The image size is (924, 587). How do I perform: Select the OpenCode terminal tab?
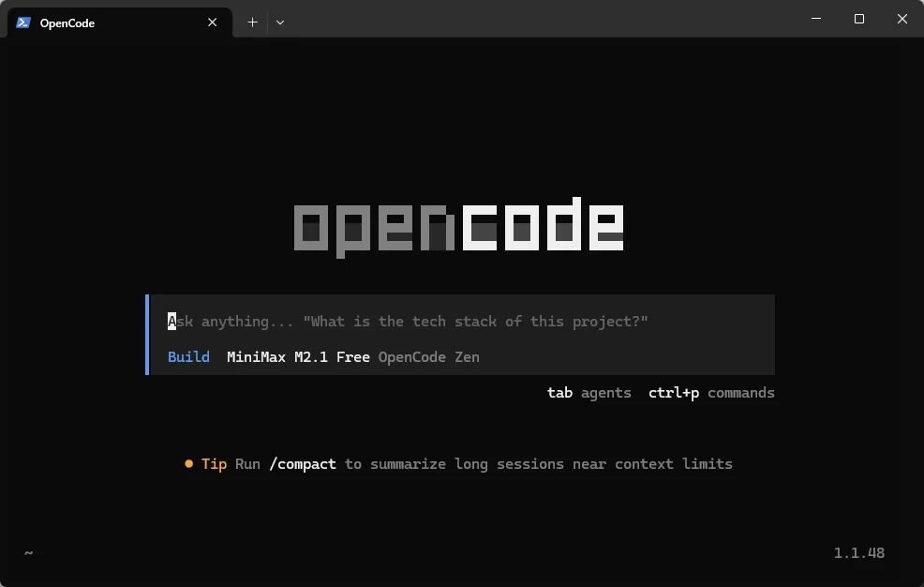tap(120, 23)
